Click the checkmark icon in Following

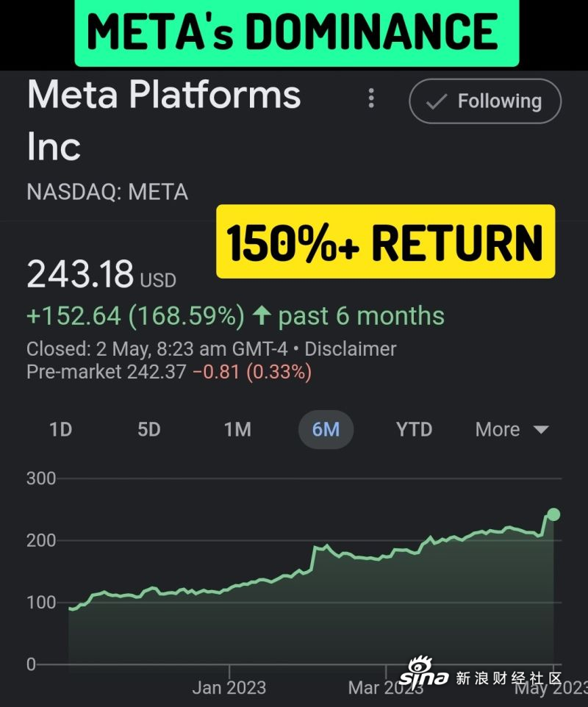click(x=437, y=102)
